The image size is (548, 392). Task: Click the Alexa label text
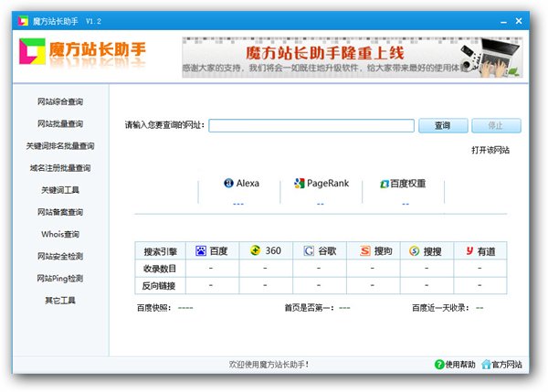point(248,184)
